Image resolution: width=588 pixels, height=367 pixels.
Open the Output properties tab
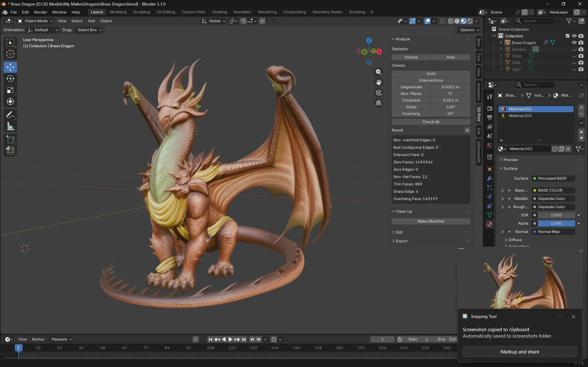pyautogui.click(x=490, y=118)
